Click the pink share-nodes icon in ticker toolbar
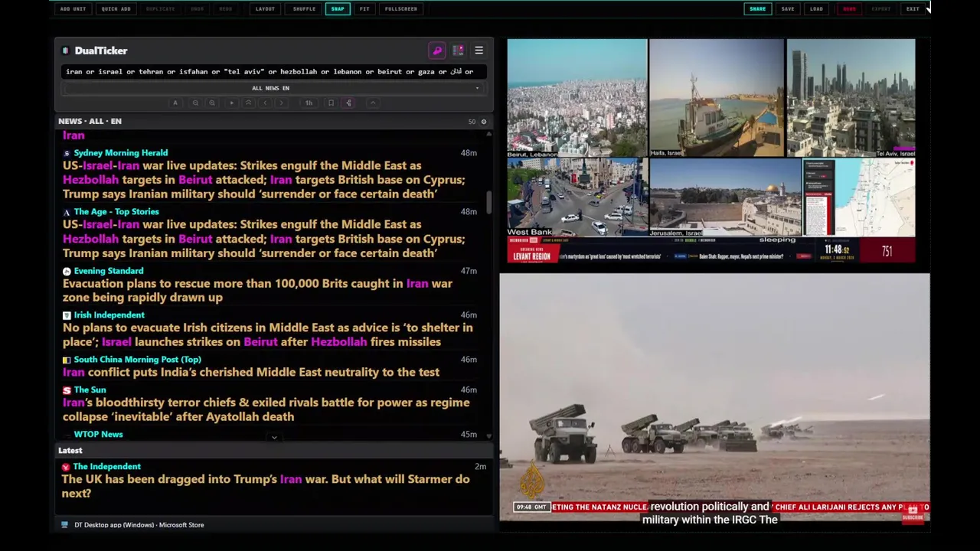 [348, 103]
